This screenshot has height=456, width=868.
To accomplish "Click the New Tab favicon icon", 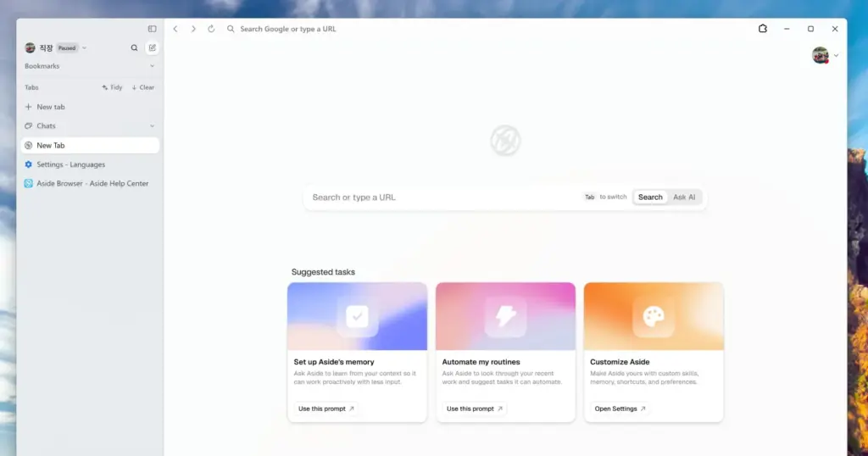I will pyautogui.click(x=28, y=146).
